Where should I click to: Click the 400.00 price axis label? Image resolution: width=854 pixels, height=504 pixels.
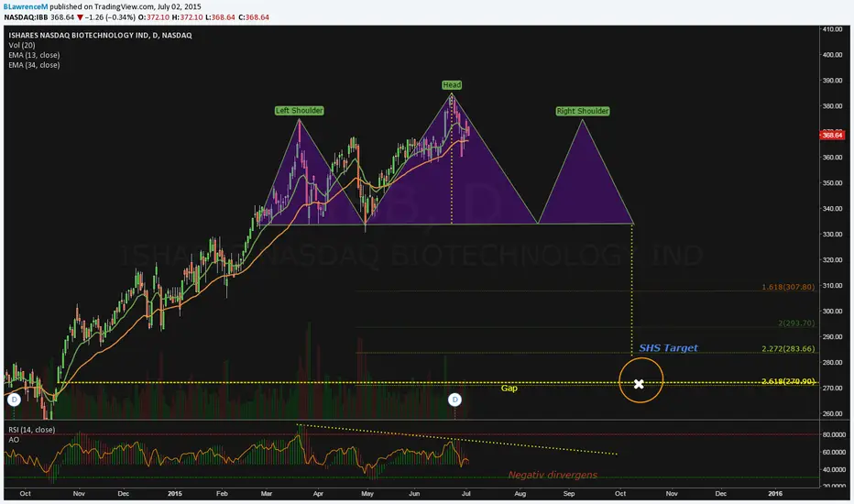pyautogui.click(x=832, y=54)
